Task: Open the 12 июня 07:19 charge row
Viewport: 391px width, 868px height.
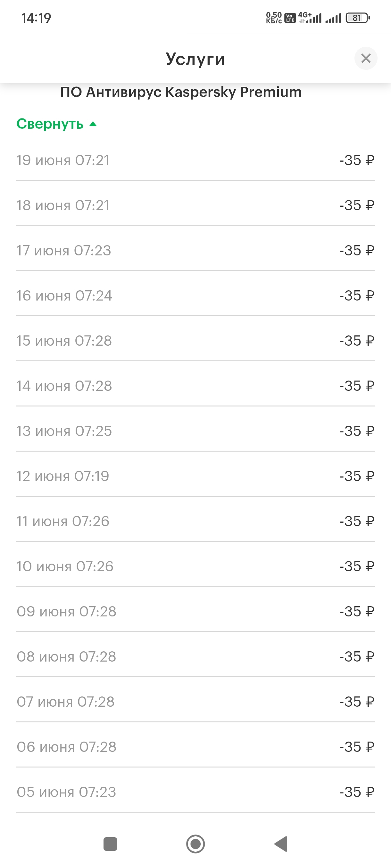Action: click(195, 476)
